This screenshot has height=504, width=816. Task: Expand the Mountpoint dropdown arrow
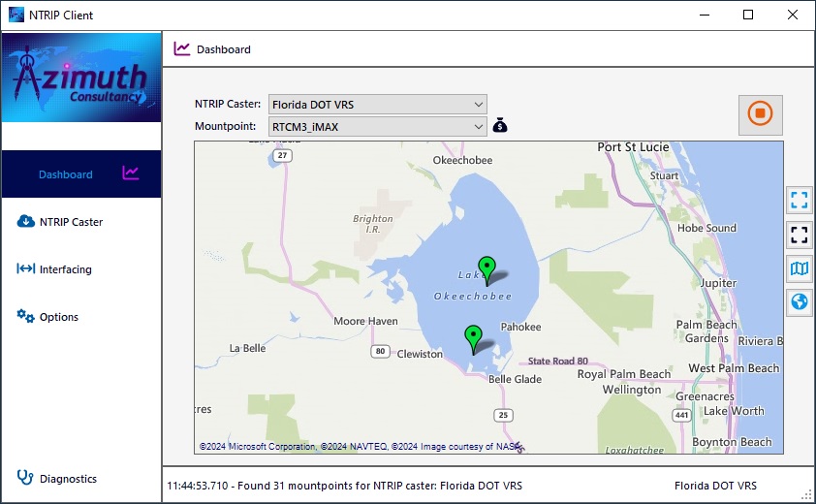click(x=479, y=126)
